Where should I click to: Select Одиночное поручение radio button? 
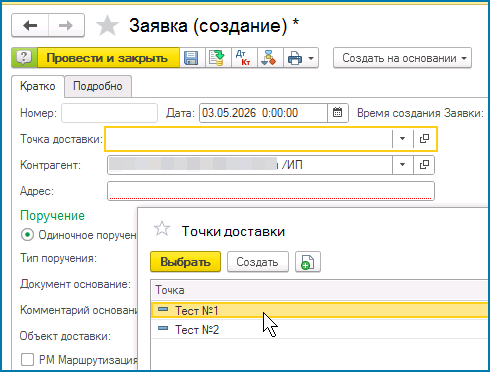point(27,235)
